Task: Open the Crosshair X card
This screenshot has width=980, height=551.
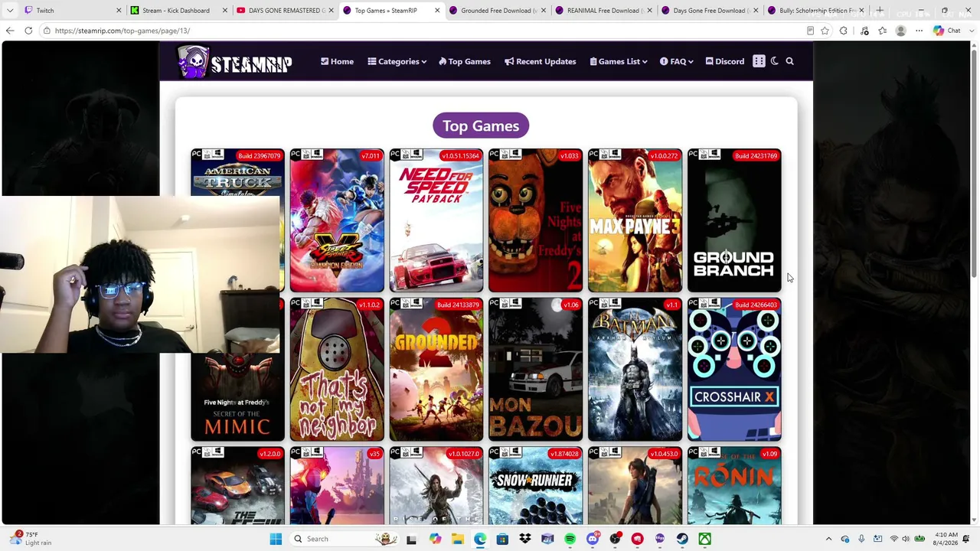Action: pyautogui.click(x=734, y=370)
